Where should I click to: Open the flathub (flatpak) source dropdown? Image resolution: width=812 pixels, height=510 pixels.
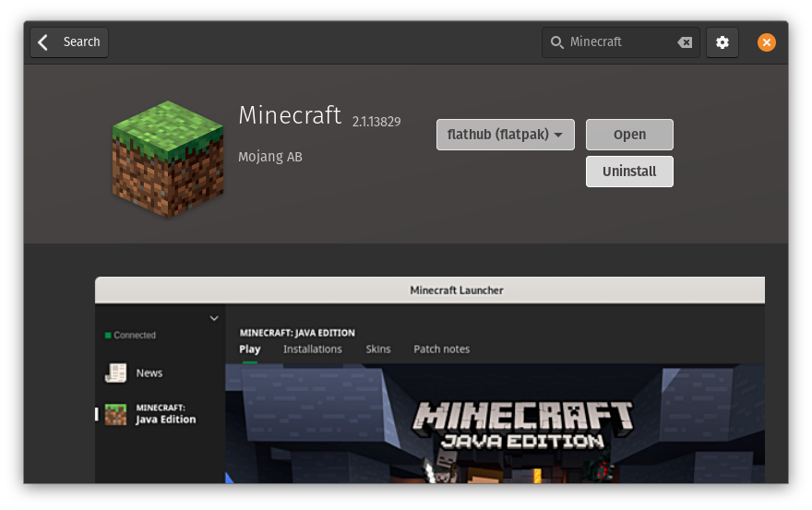(506, 135)
